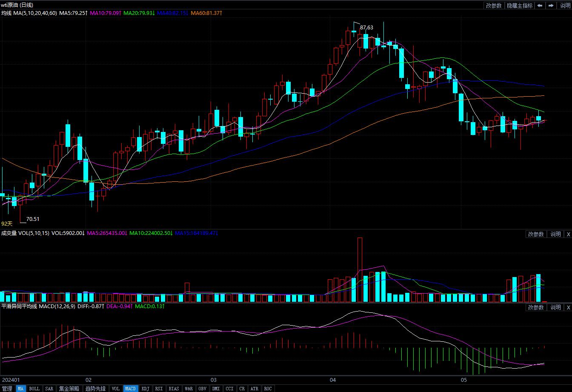572x392 pixels.
Task: Switch to the W&R indicator tab
Action: (x=189, y=389)
